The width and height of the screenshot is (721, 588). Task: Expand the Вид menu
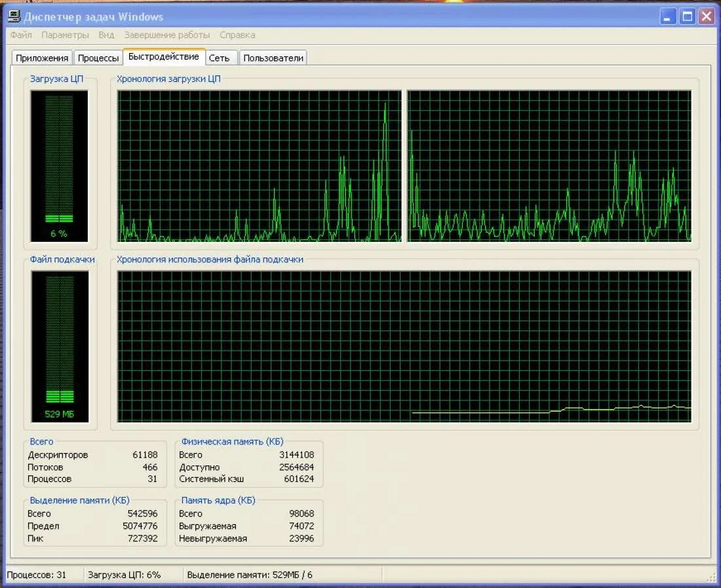106,35
